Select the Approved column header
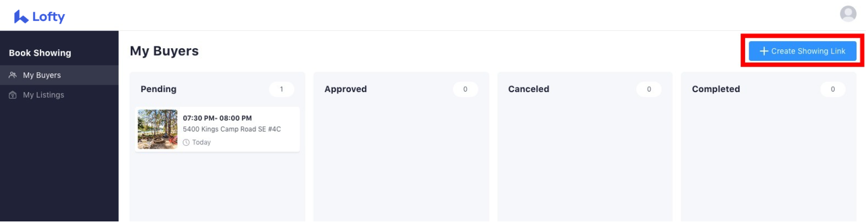 pyautogui.click(x=345, y=89)
